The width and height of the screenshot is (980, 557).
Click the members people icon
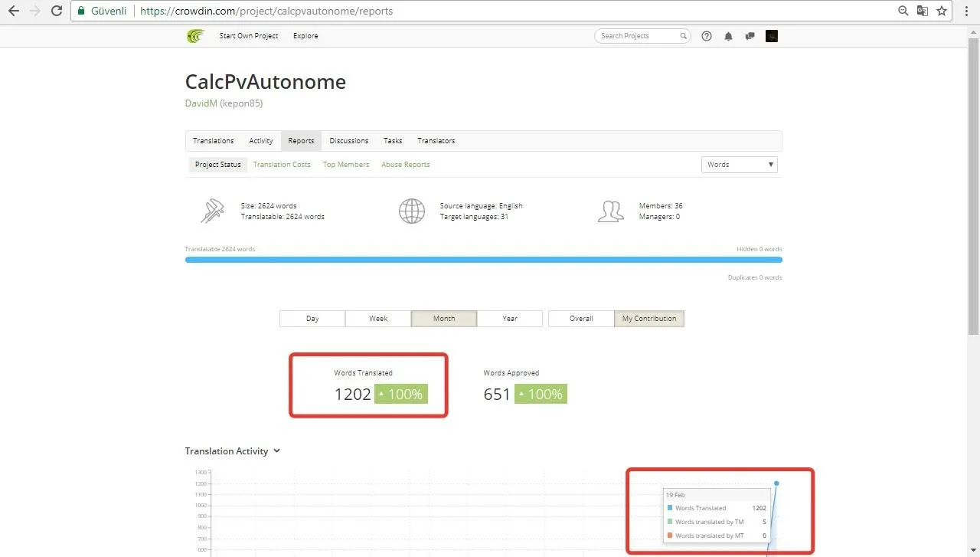coord(610,211)
